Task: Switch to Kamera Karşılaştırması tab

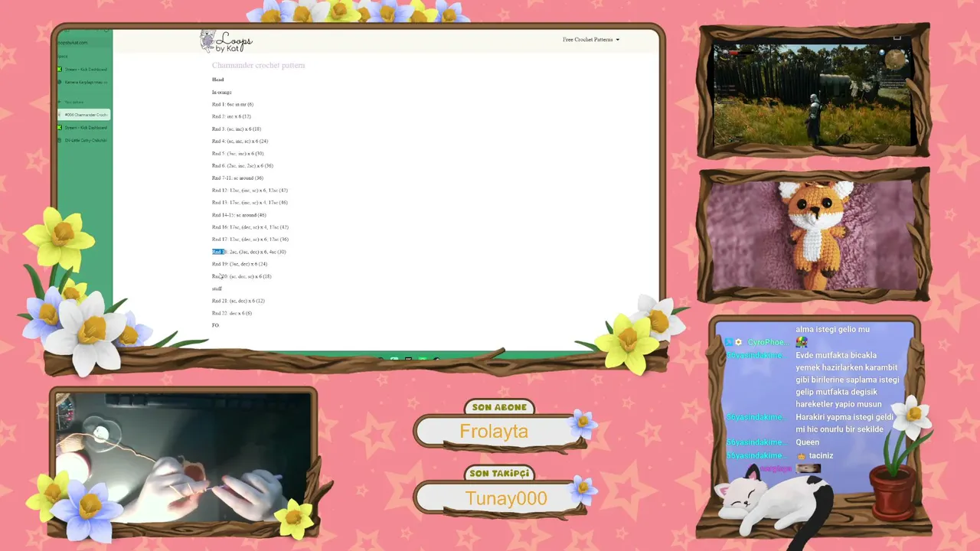Action: [x=85, y=82]
